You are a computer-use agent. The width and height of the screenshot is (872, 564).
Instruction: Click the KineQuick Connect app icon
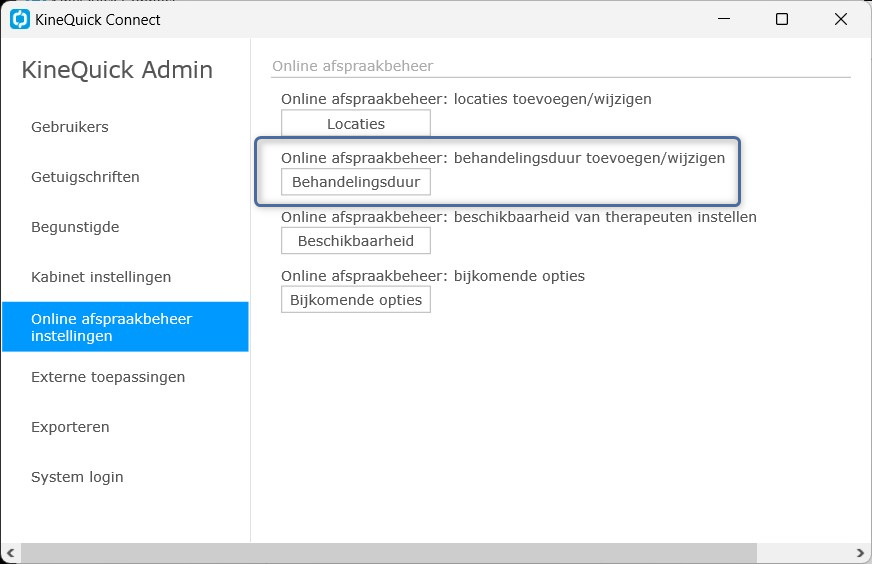point(20,19)
